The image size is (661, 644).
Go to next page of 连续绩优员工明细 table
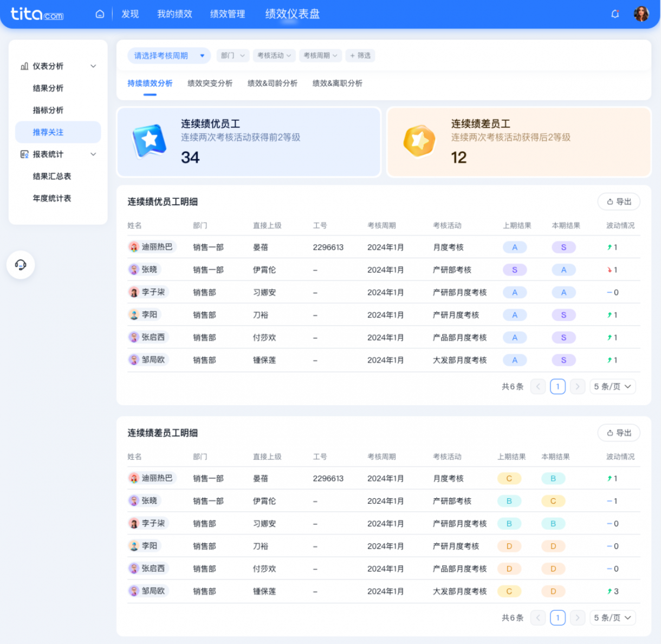click(x=577, y=386)
